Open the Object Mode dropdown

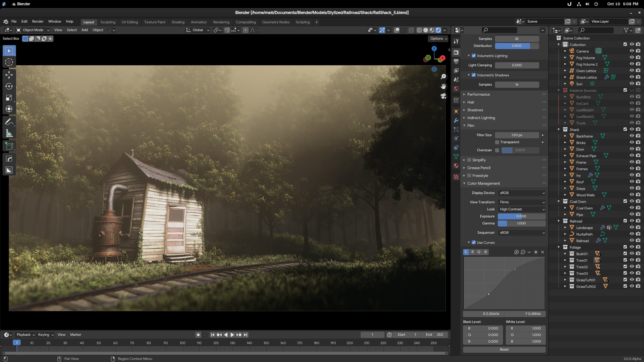pos(33,30)
